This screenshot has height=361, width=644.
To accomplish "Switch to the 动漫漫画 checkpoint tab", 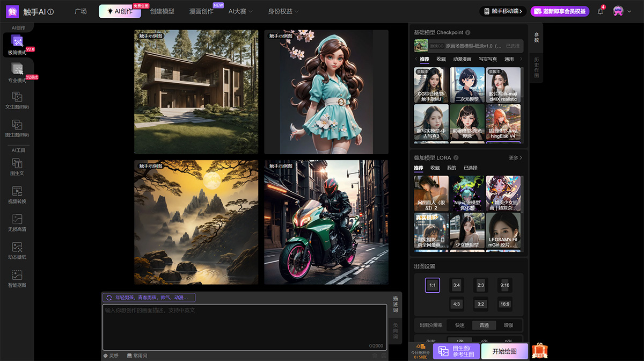I will pyautogui.click(x=462, y=59).
